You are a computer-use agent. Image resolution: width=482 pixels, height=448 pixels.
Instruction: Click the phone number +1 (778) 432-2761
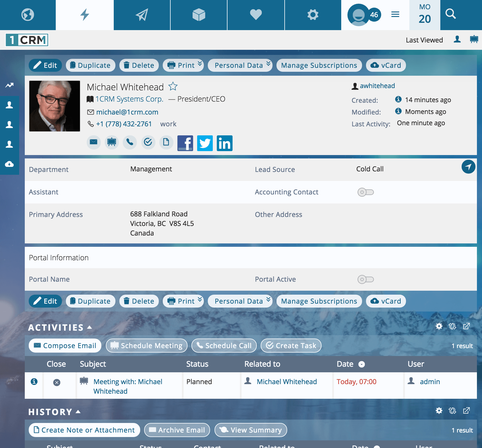pos(124,124)
